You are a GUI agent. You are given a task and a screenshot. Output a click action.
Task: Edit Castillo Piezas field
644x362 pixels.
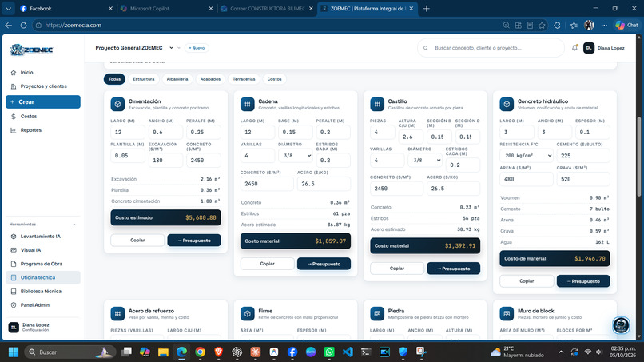tap(383, 133)
